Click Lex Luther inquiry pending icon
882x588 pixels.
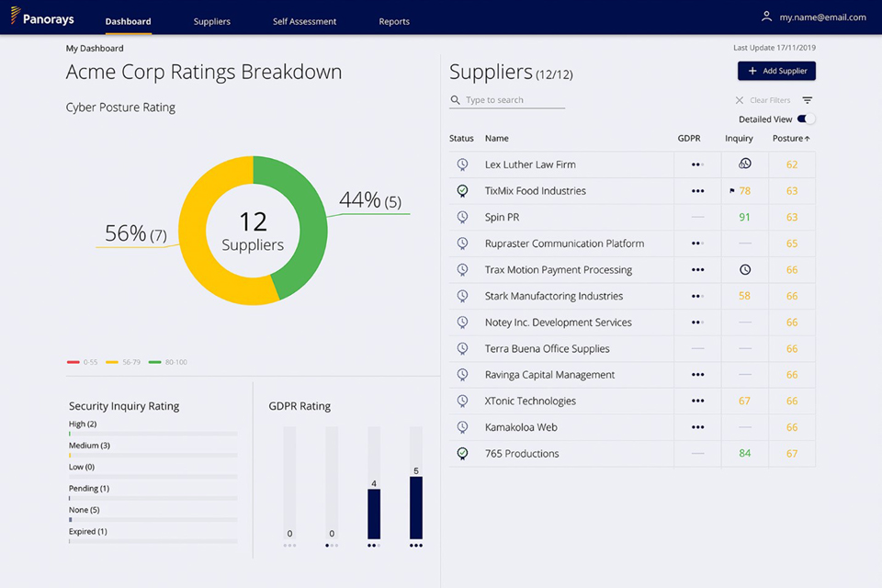pos(744,164)
